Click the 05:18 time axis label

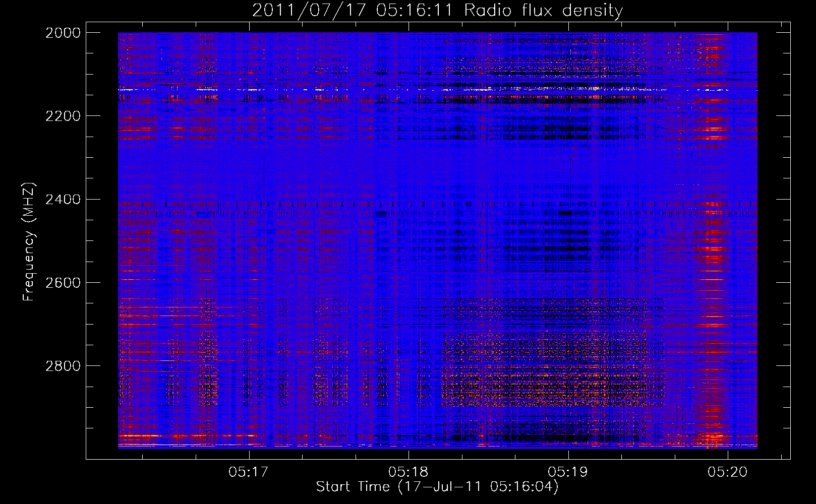click(x=409, y=472)
